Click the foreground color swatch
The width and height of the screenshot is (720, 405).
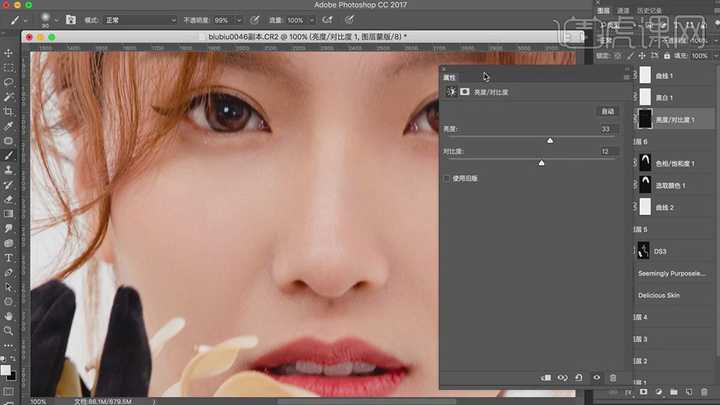(6, 370)
